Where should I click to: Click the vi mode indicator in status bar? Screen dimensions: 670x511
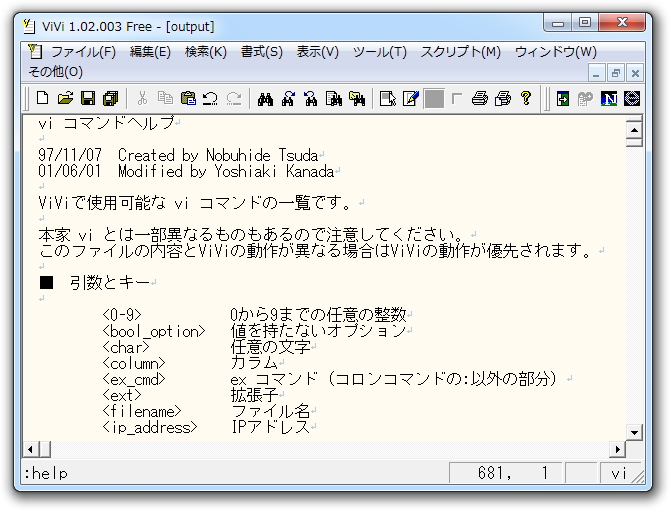tap(619, 473)
